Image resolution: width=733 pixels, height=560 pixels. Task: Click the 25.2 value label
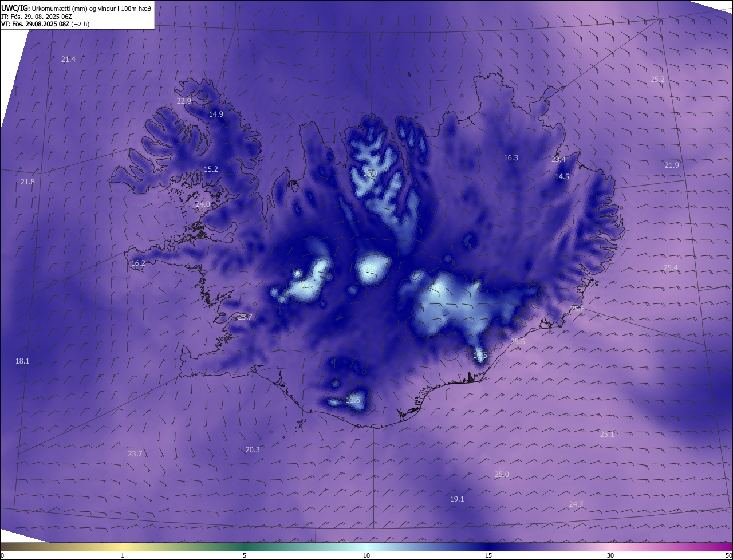tap(657, 79)
